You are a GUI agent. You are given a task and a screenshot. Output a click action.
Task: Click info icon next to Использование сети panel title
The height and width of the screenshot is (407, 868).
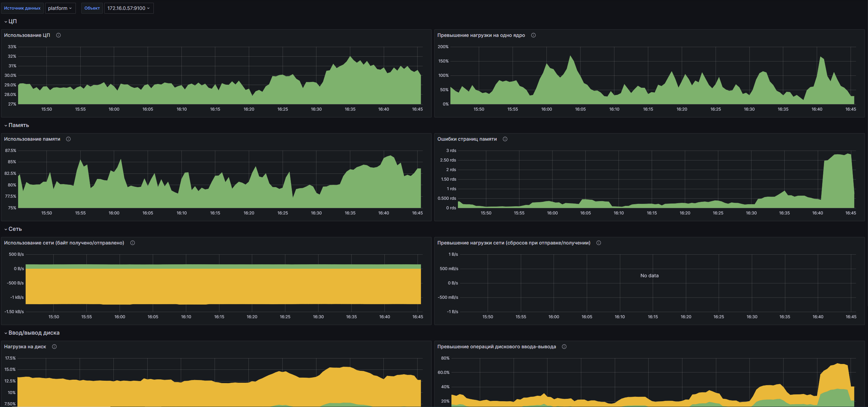[x=133, y=243]
